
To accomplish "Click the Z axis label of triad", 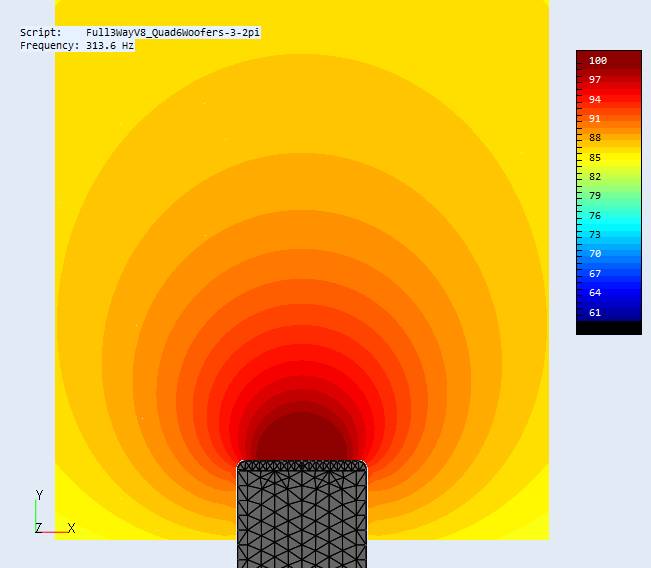I will point(39,528).
